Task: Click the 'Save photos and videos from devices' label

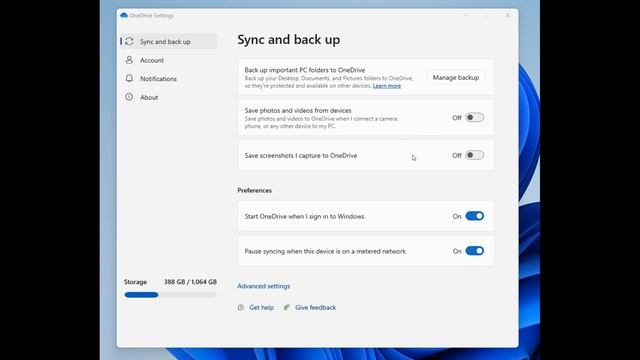Action: (298, 110)
